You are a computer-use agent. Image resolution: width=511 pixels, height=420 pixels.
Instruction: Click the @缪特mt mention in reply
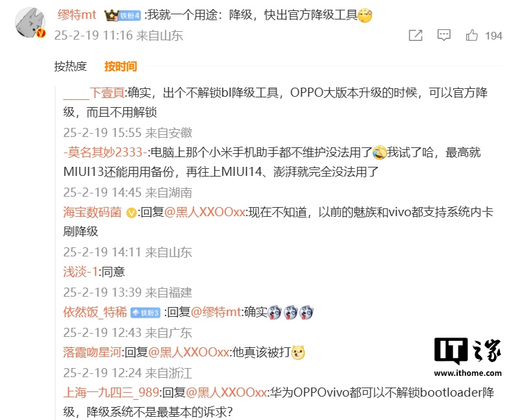point(216,312)
